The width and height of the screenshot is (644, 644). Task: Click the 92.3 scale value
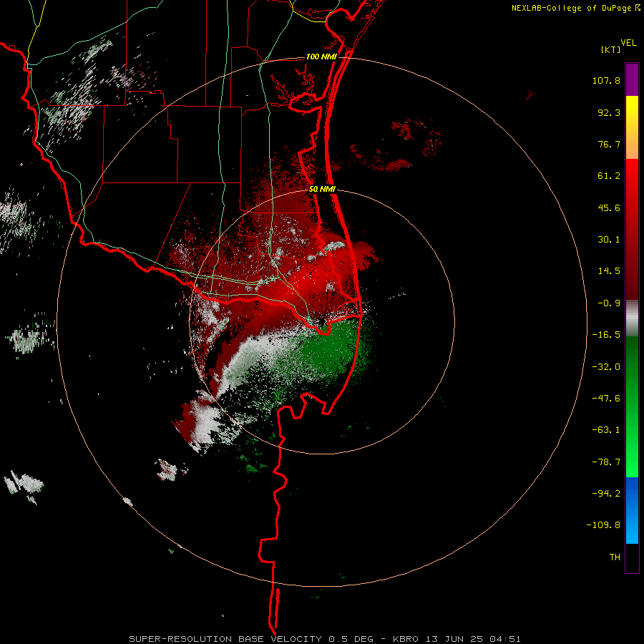[x=609, y=112]
